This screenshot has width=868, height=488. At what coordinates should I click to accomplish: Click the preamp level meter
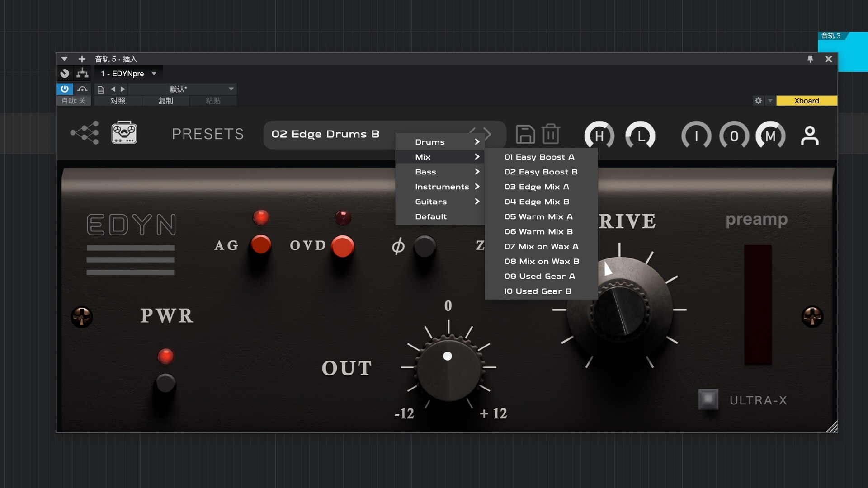coord(758,305)
